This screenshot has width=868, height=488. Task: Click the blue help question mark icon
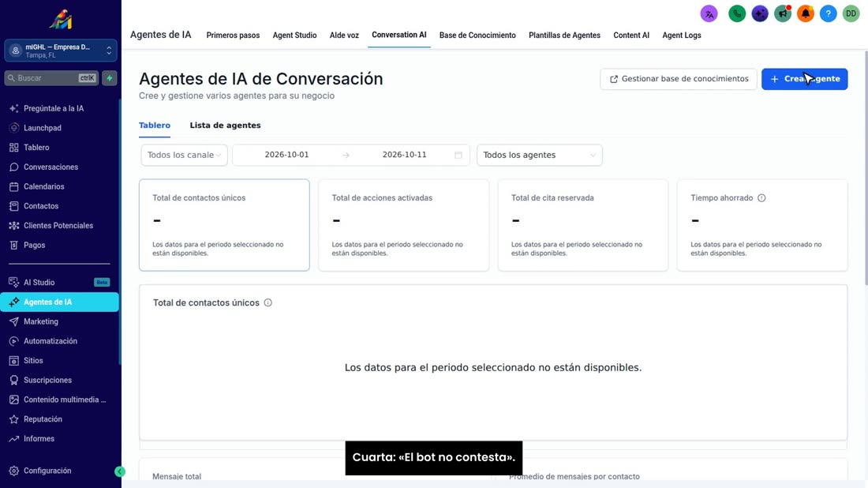[x=828, y=14]
